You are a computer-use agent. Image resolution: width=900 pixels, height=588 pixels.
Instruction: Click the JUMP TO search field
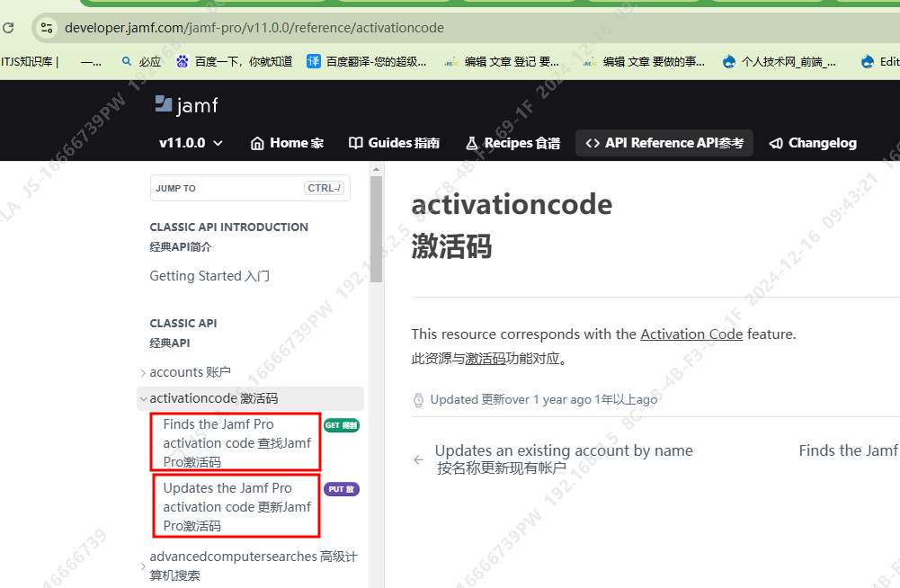[x=250, y=188]
